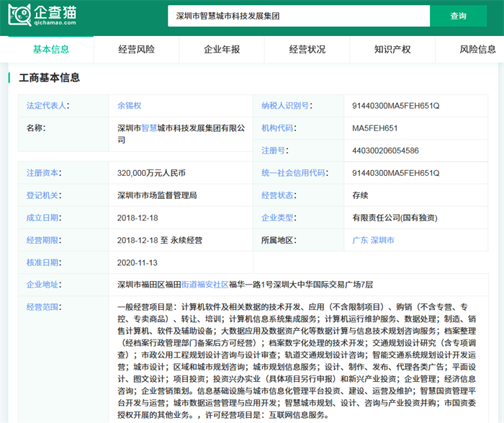
Task: Click the 所属地区 label
Action: coord(277,240)
